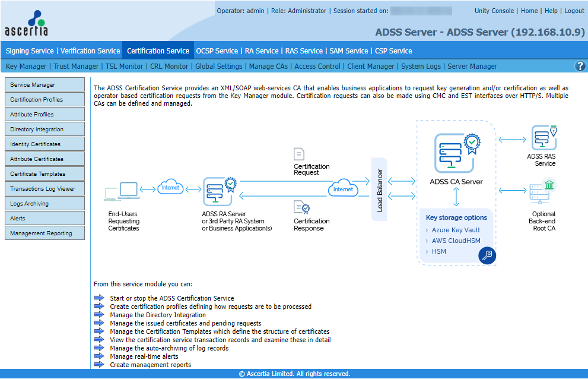Select Manage CAs in the submenu bar

(268, 67)
